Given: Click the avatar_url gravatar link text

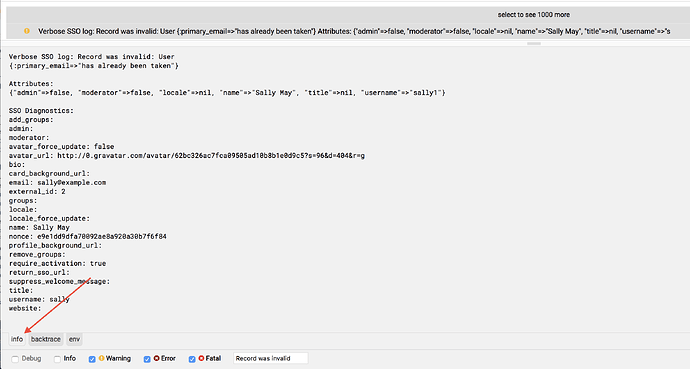Looking at the screenshot, I should (x=211, y=156).
